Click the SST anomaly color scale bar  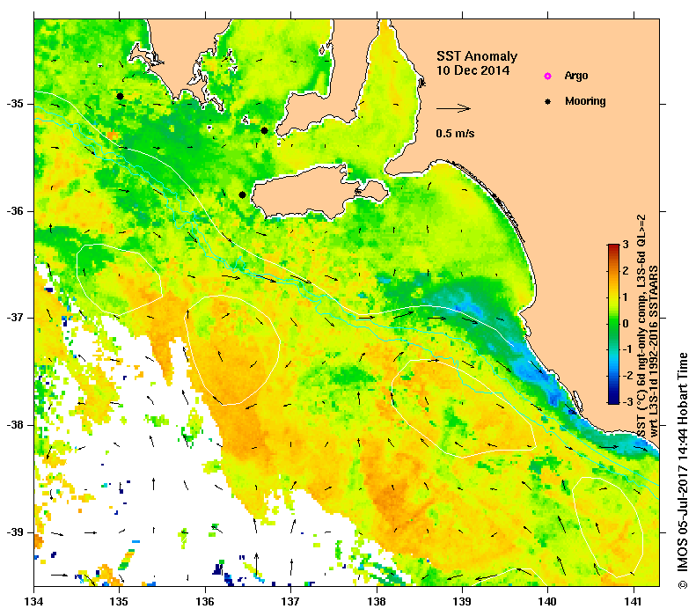point(613,324)
